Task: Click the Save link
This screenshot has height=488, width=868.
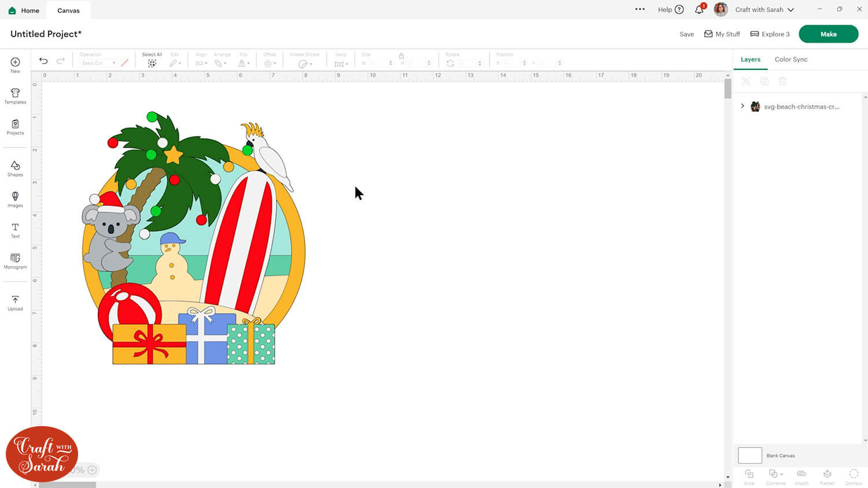Action: 686,34
